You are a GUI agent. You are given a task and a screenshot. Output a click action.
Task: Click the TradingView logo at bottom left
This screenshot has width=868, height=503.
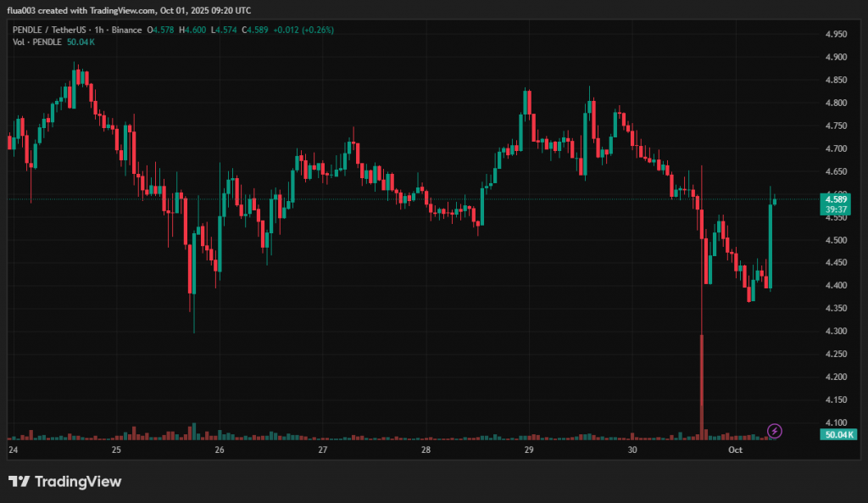[65, 482]
